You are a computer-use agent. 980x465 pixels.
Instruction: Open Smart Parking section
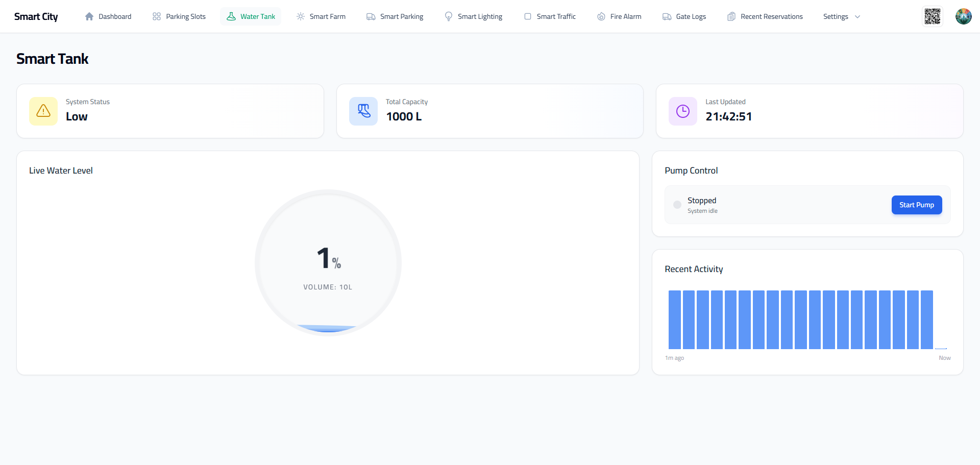tap(395, 16)
